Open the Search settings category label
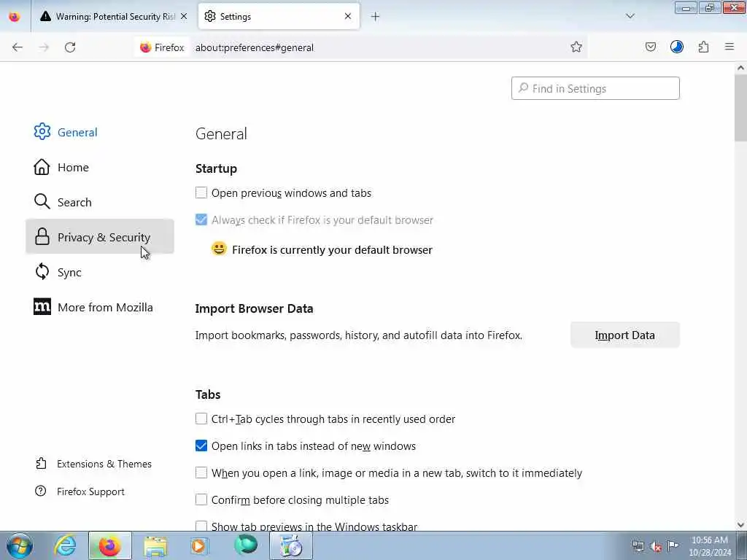The width and height of the screenshot is (747, 560). [x=74, y=203]
